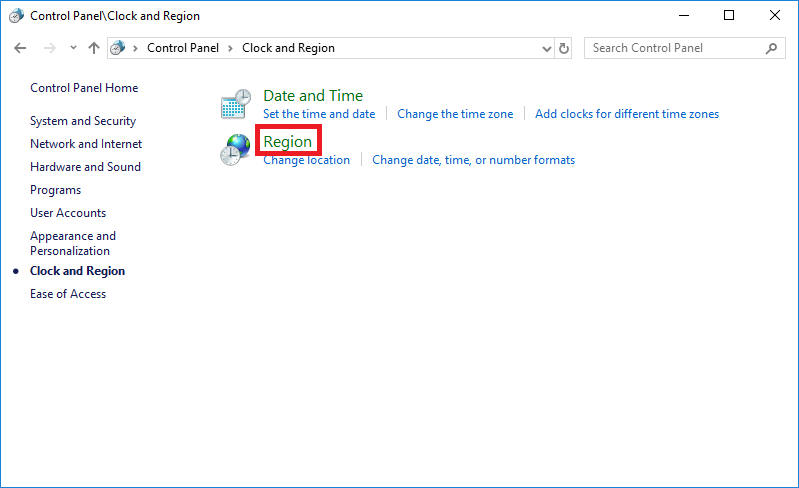Open the Region heading link
The image size is (799, 488).
click(x=288, y=142)
